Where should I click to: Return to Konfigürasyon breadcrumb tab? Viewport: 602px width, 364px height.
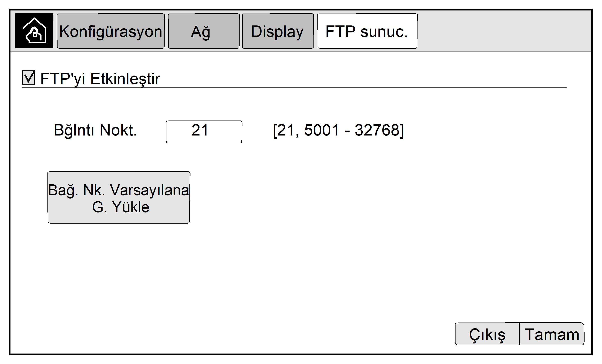[111, 31]
